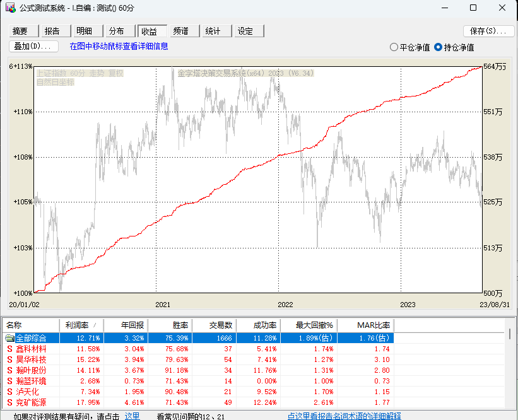Click the 2022 x-axis year label
The height and width of the screenshot is (420, 518).
point(285,305)
